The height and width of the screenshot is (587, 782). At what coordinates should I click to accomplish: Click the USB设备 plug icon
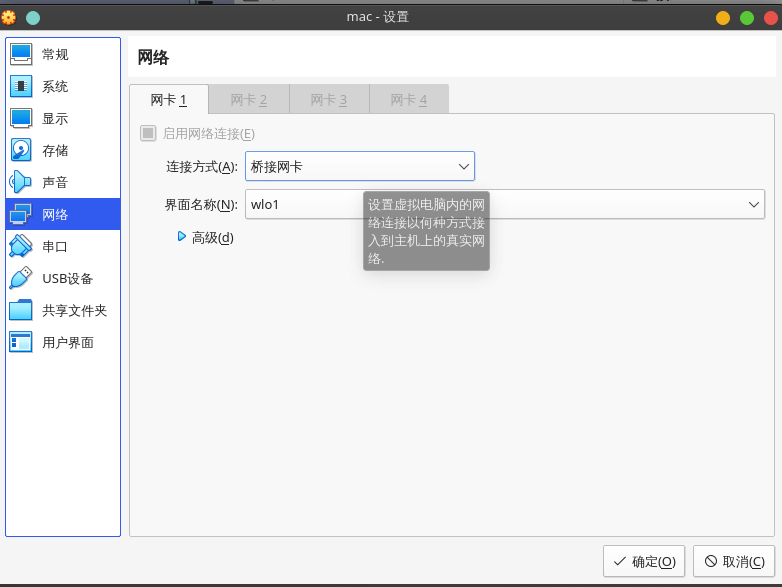click(x=21, y=278)
